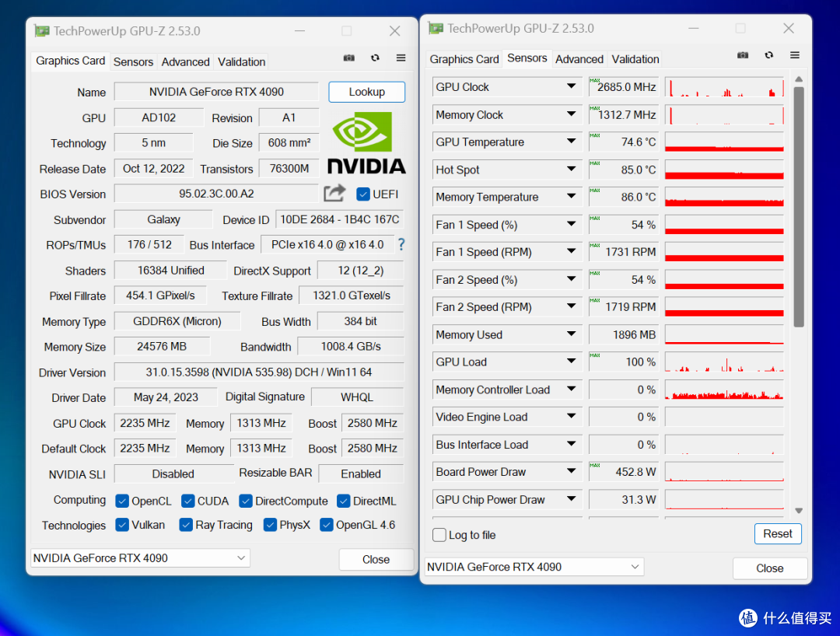840x636 pixels.
Task: Open GPU Temperature sensor dropdown
Action: [x=571, y=142]
